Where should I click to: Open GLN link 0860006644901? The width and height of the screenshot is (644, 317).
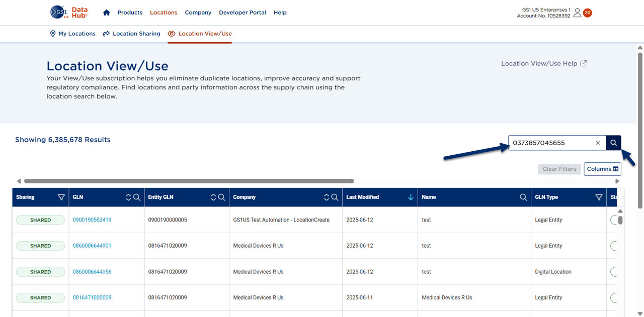point(92,246)
